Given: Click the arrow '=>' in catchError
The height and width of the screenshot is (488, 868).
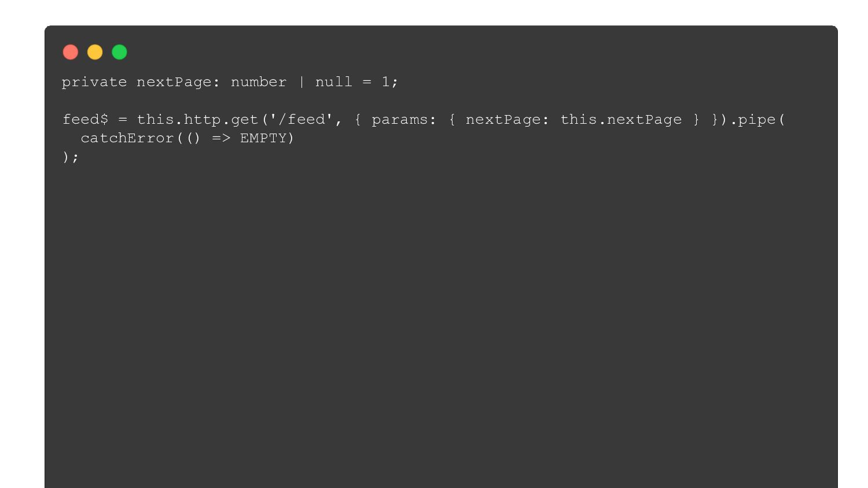Looking at the screenshot, I should tap(221, 138).
